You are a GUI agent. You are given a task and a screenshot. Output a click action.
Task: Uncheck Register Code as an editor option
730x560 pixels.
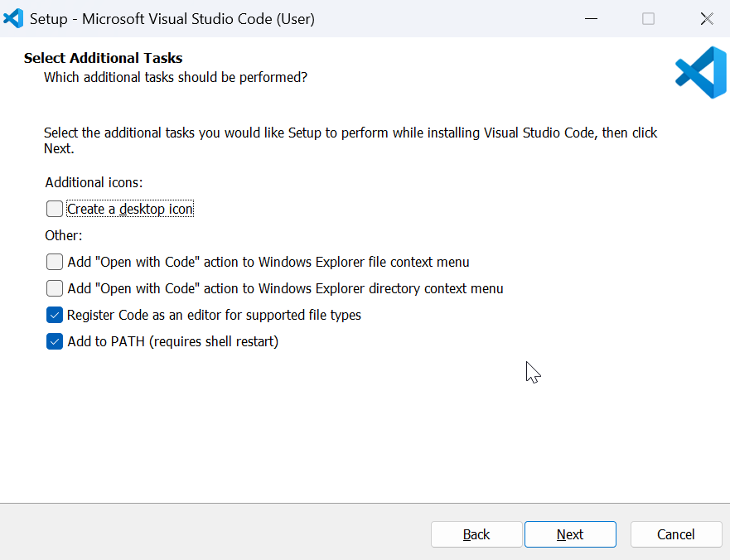(x=55, y=315)
